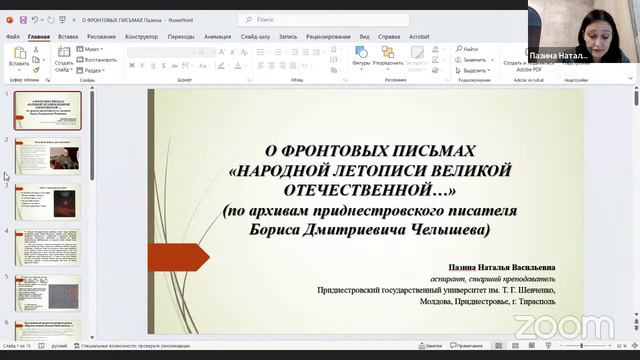Click the Format Painter brush icon
Image resolution: width=640 pixels, height=360 pixels.
tap(36, 70)
